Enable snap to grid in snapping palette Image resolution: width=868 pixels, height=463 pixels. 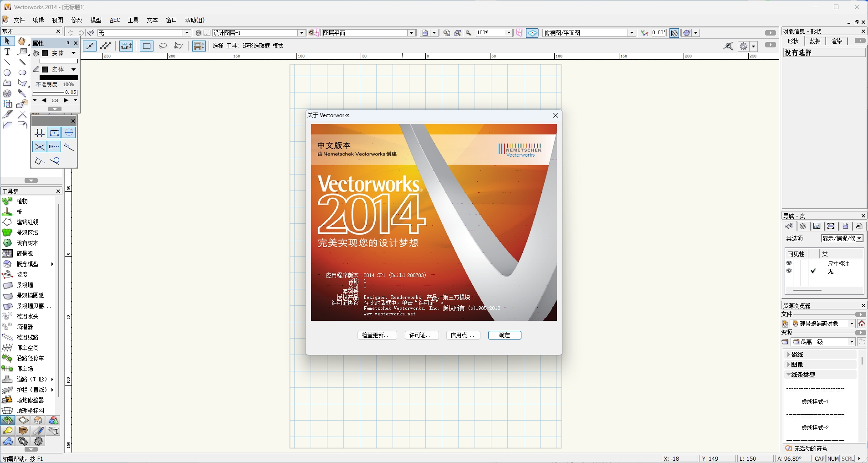39,132
